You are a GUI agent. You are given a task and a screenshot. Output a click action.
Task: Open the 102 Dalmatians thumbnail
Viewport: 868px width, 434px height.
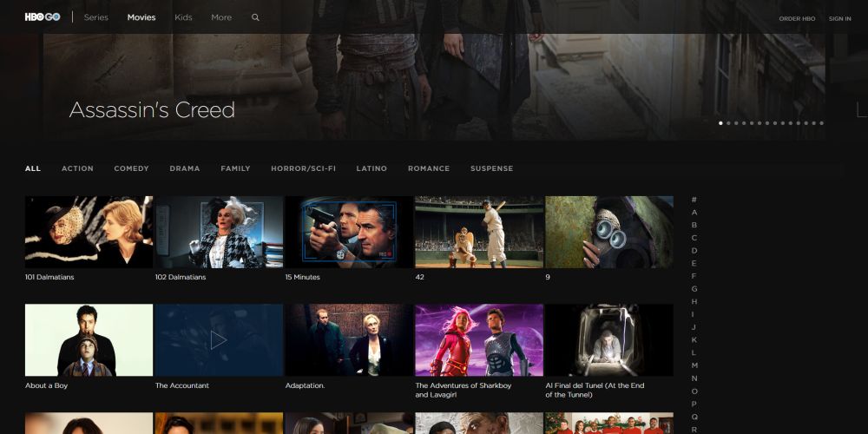[x=219, y=232]
